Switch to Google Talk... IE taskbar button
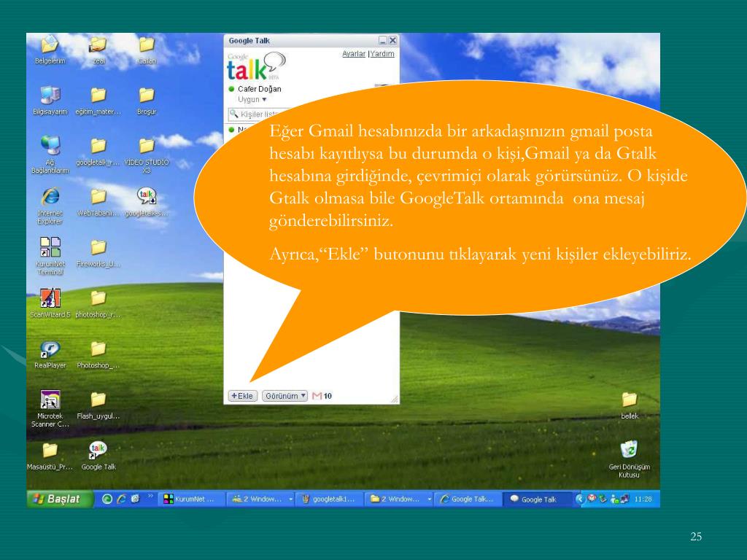Image resolution: width=747 pixels, height=560 pixels. click(x=468, y=499)
